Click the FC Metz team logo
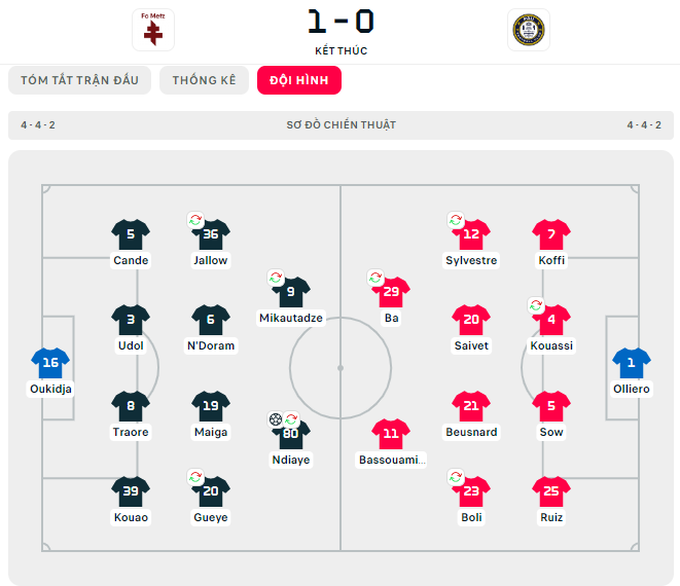The width and height of the screenshot is (680, 586). [x=153, y=29]
